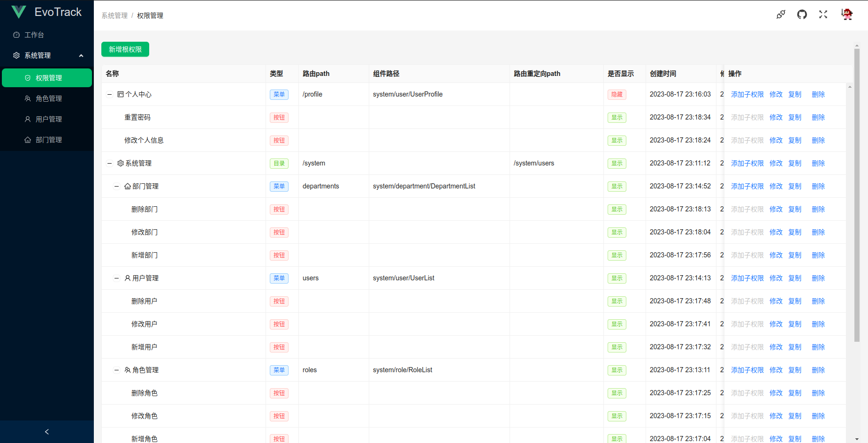Click 删除 for 删除角色 row

pos(818,393)
